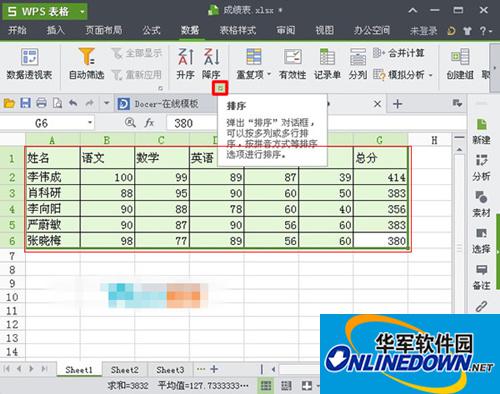Redo the last action

click(x=89, y=103)
